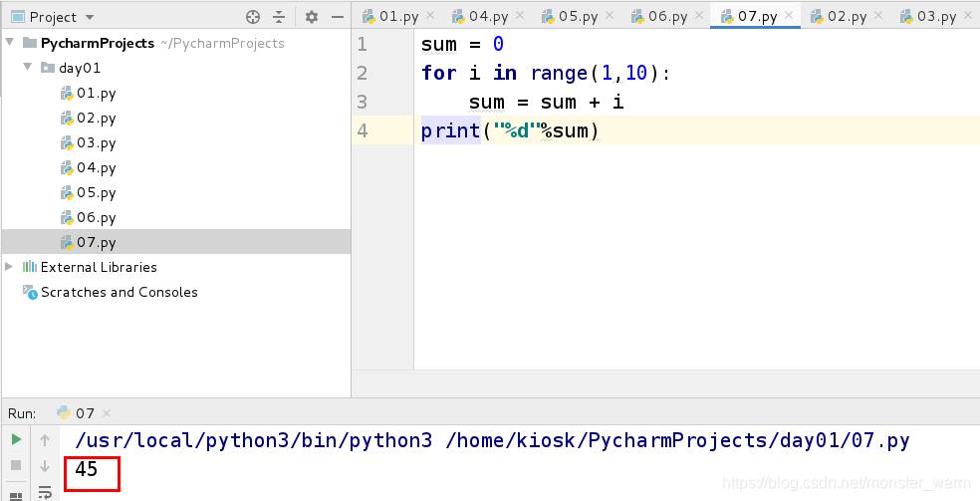
Task: Close the 07.py editor tab
Action: pos(789,15)
